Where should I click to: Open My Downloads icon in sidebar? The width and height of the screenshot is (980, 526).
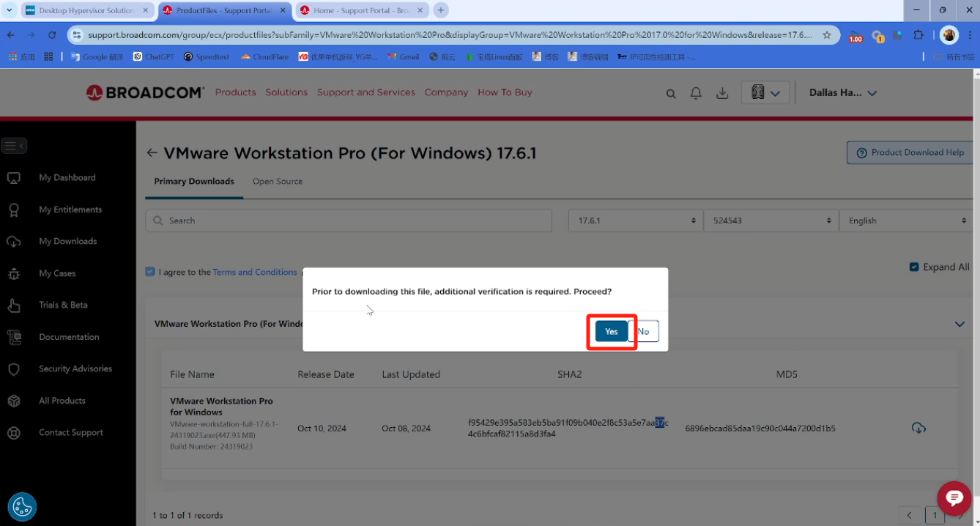click(13, 242)
